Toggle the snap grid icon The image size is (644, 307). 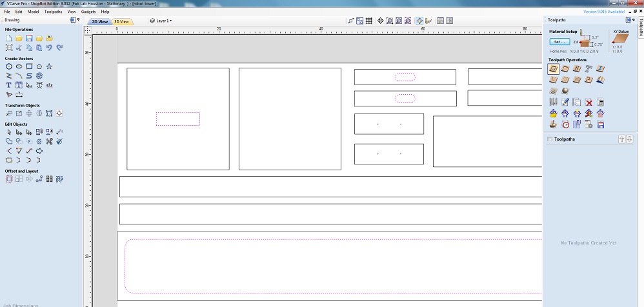[369, 21]
